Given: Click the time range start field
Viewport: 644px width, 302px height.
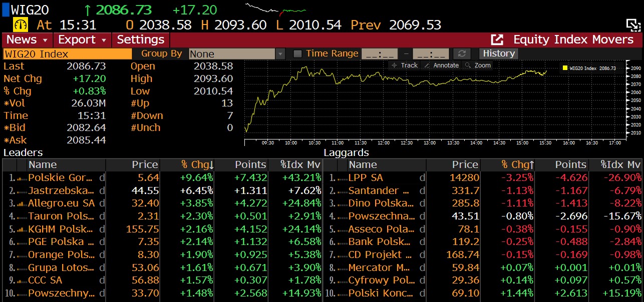Looking at the screenshot, I should (379, 53).
